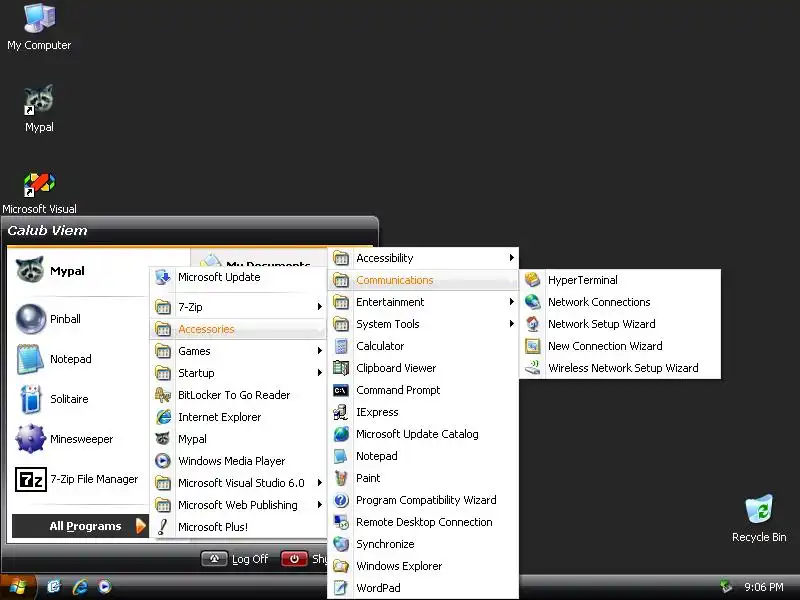Select the Microsoft Visual desktop shortcut

(39, 193)
